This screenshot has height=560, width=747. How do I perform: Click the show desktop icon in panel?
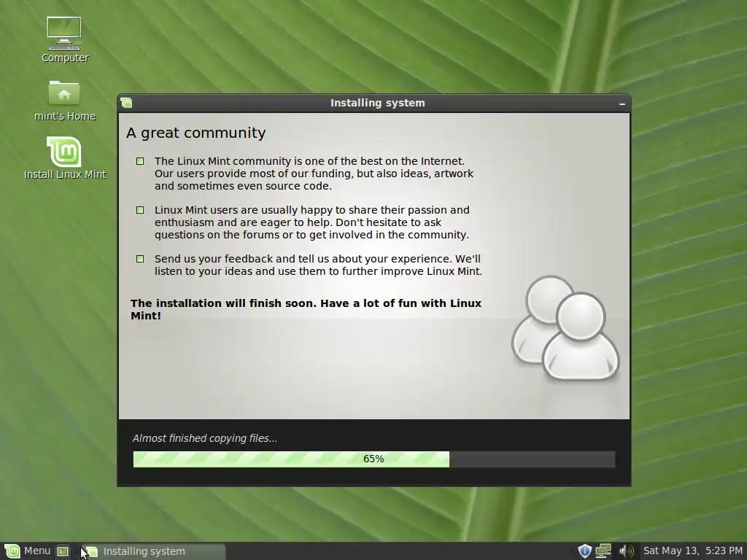pos(63,551)
